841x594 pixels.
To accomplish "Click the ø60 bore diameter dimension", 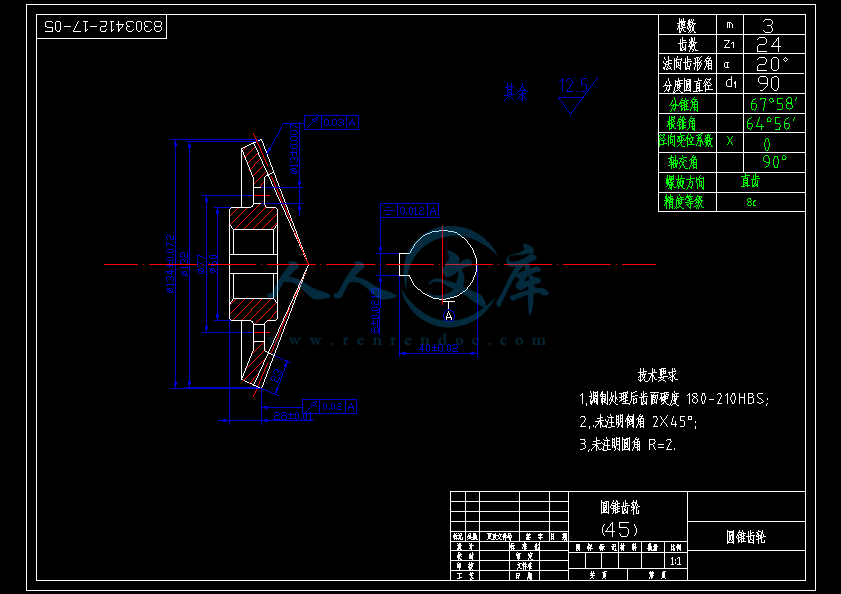I will tap(213, 264).
